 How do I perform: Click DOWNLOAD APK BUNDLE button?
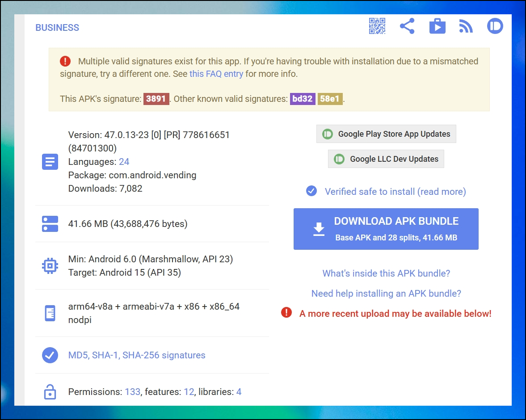coord(386,229)
